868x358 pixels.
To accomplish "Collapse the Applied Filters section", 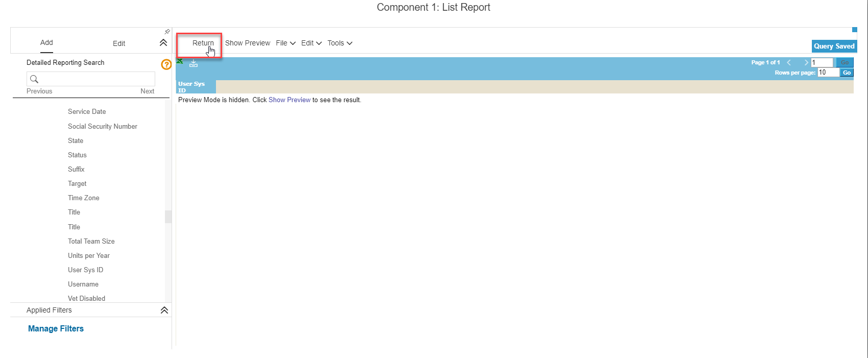I will 164,310.
